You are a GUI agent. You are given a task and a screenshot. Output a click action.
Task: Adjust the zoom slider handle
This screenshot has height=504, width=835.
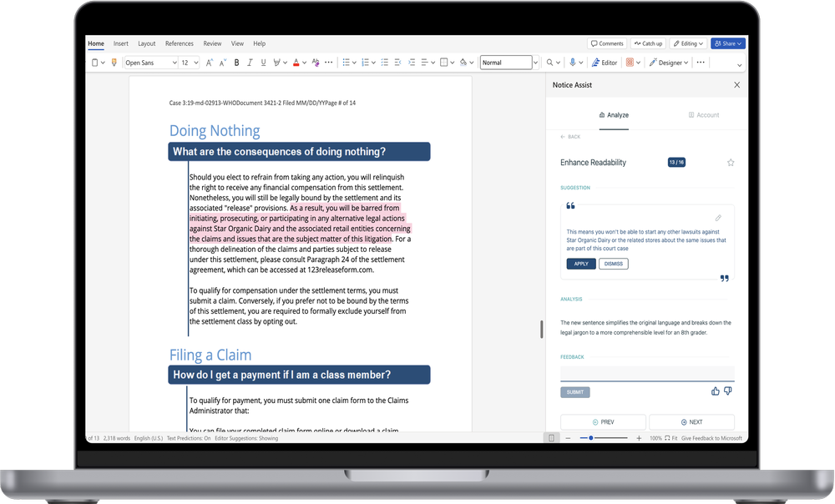[590, 438]
